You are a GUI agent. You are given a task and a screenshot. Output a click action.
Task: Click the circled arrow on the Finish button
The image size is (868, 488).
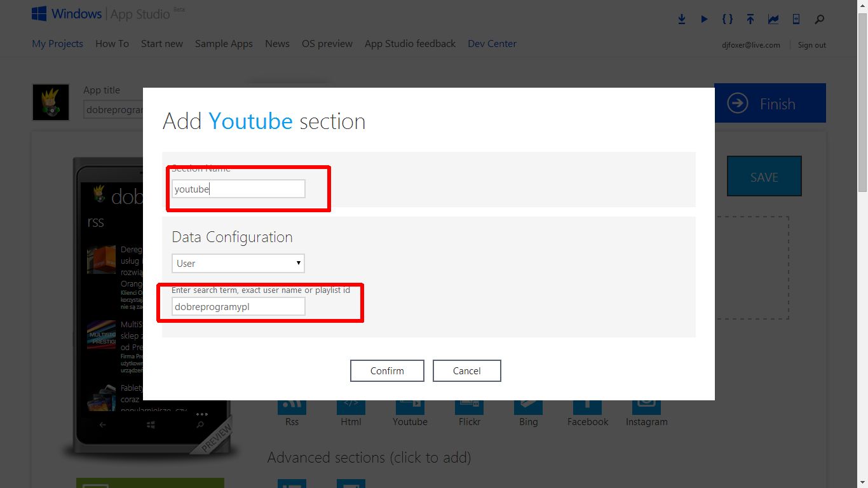pyautogui.click(x=738, y=103)
